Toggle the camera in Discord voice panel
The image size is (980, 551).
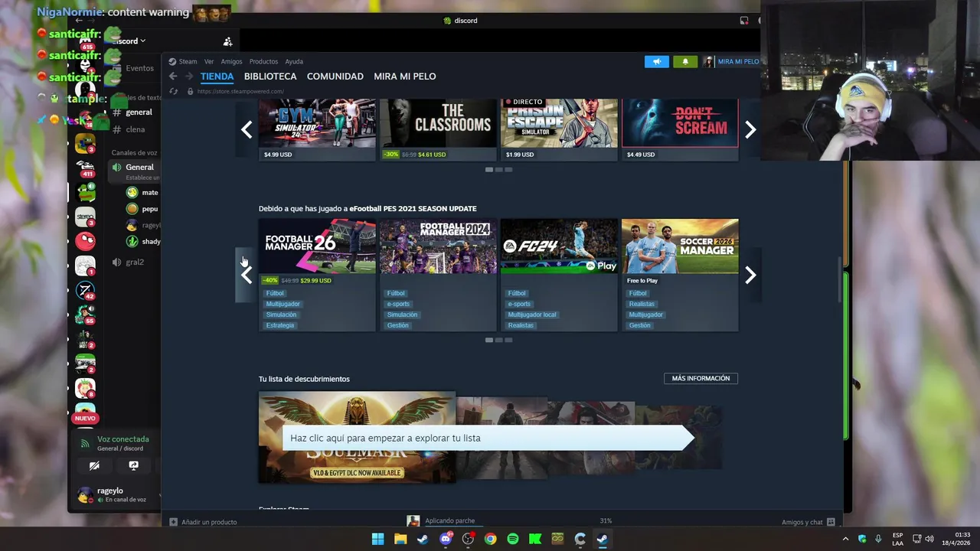(94, 465)
